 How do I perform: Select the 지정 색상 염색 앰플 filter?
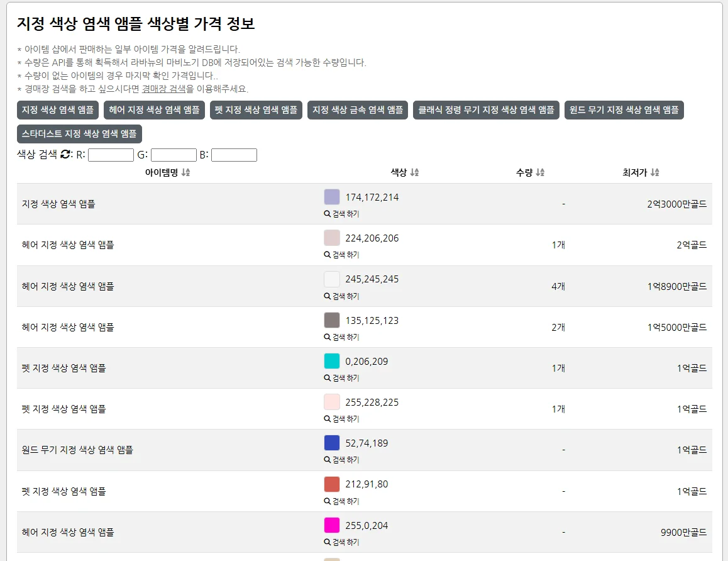coord(58,110)
